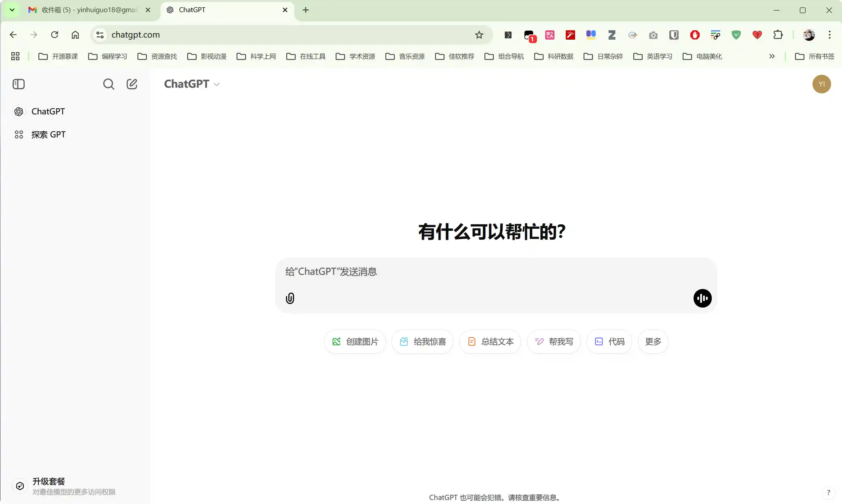
Task: Choose the 总结文本 suggestion
Action: pyautogui.click(x=490, y=342)
